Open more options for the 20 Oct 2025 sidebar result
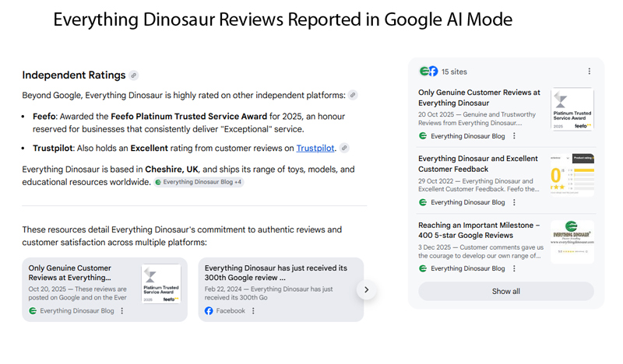 [514, 136]
